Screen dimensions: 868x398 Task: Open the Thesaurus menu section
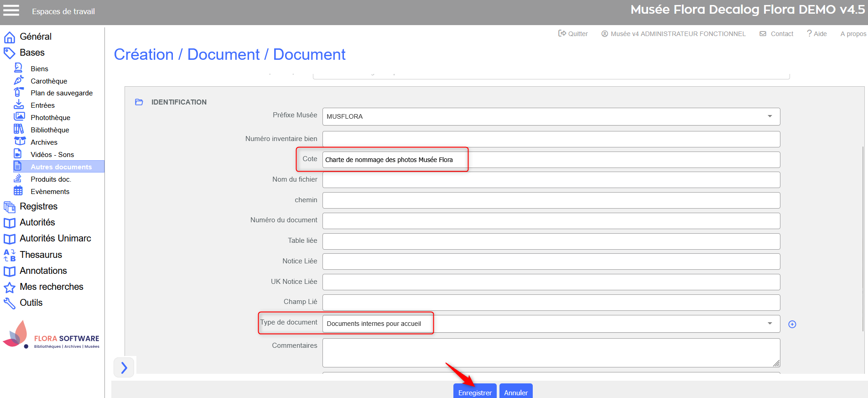pyautogui.click(x=41, y=255)
